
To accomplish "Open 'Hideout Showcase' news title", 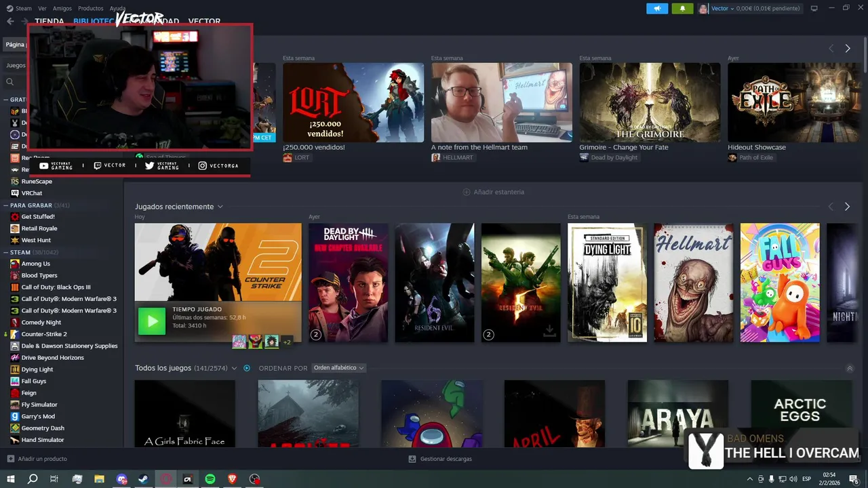I will tap(757, 147).
